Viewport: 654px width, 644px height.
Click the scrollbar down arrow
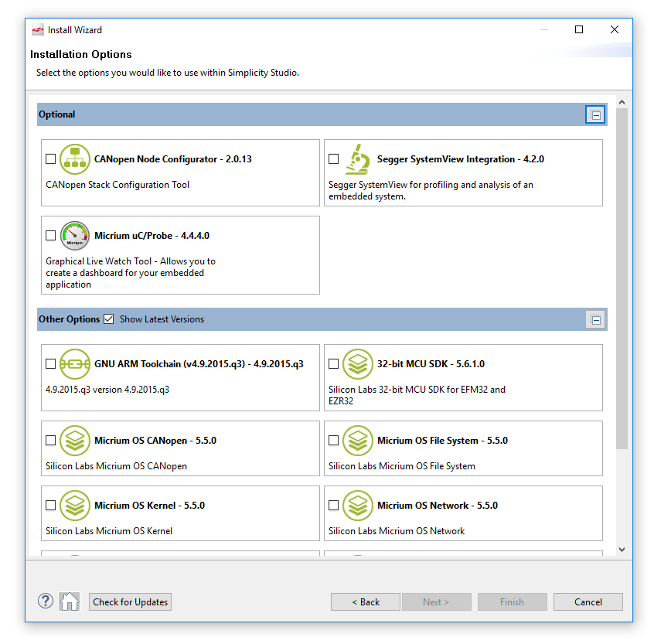(622, 550)
